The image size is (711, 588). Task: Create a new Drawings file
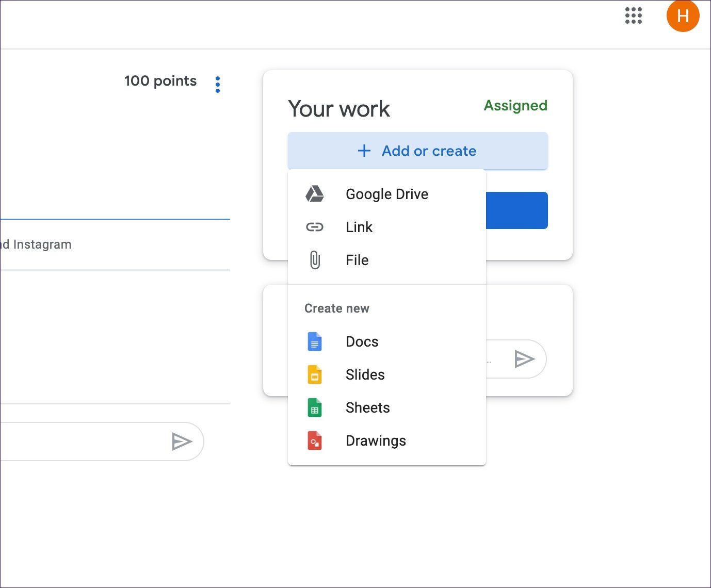click(x=387, y=440)
